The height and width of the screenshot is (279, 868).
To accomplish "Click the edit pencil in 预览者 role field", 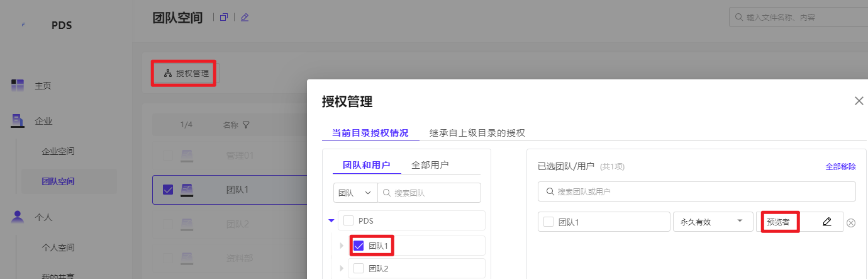I will click(827, 222).
